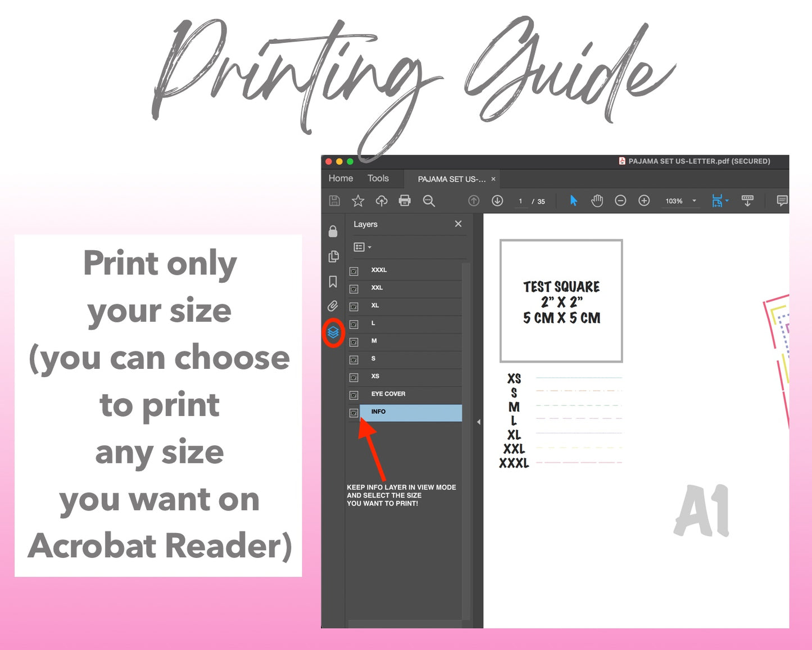
Task: Select the M layer name
Action: point(374,341)
